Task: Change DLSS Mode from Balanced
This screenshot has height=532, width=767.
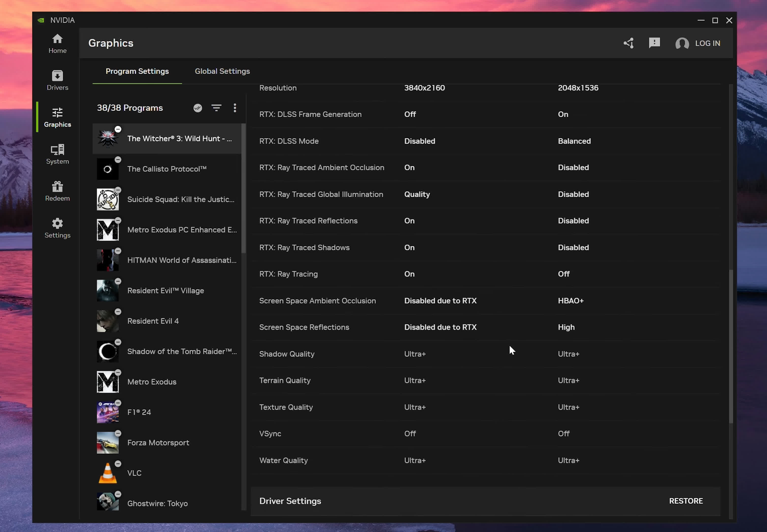Action: pyautogui.click(x=574, y=141)
